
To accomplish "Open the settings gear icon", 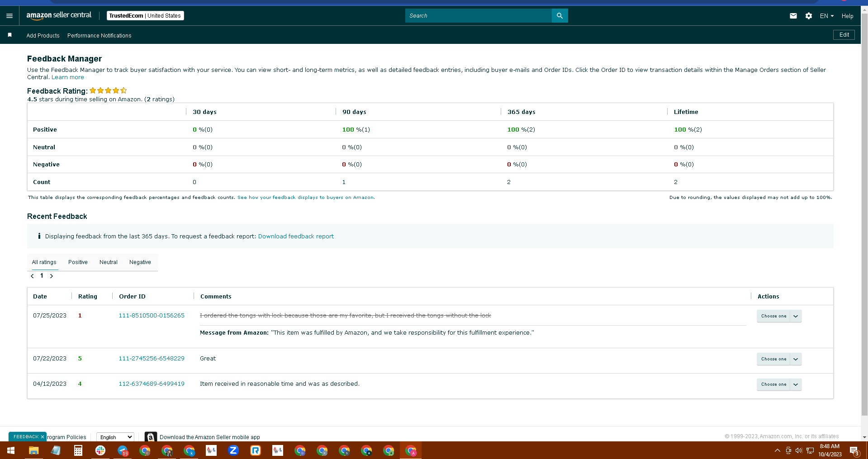I will coord(809,16).
